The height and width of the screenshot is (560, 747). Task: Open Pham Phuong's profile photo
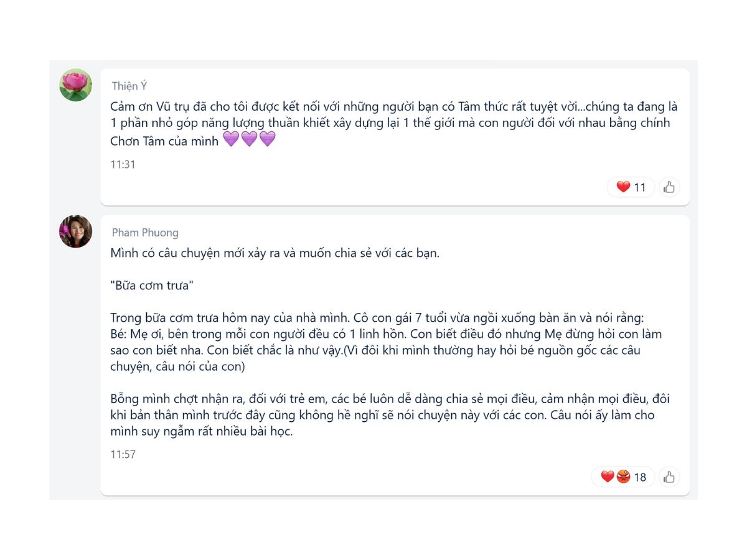click(75, 231)
